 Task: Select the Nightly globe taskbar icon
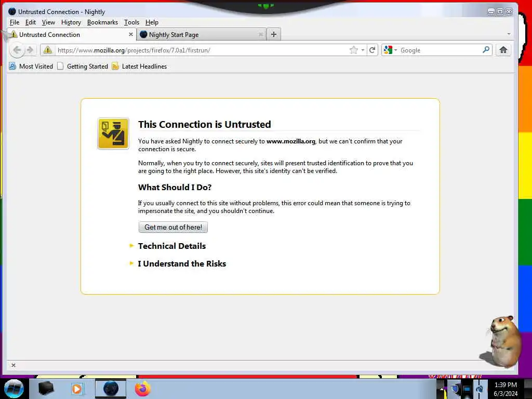tap(111, 389)
